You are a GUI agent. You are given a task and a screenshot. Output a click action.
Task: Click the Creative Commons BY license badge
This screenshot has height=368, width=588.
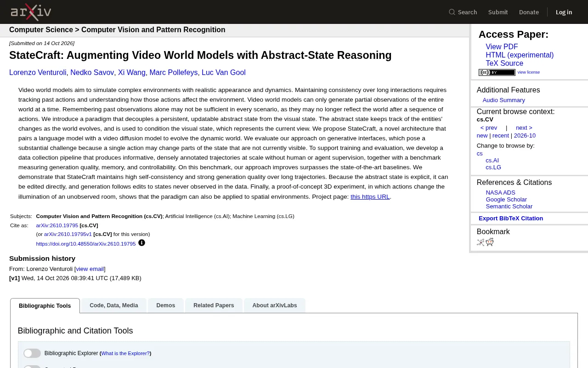point(497,72)
